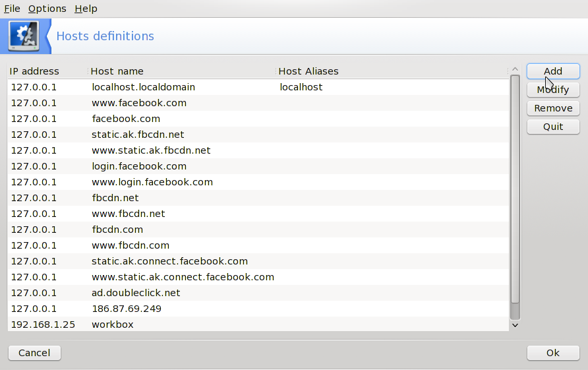The image size is (588, 370).
Task: Click the Hosts definitions gear icon
Action: 23,36
